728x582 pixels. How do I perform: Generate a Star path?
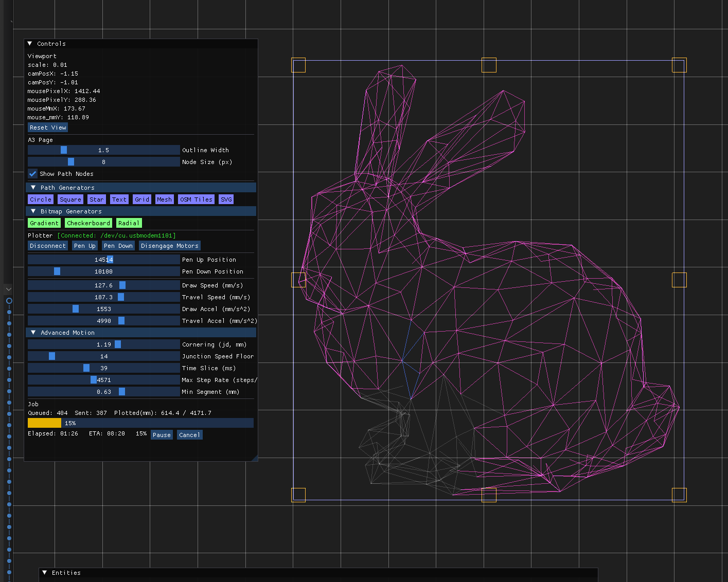96,199
